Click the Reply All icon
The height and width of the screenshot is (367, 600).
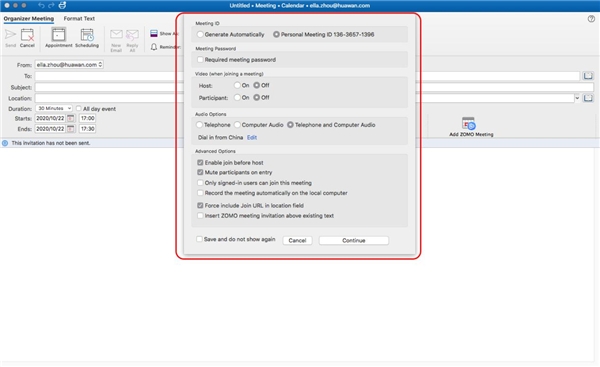click(x=132, y=35)
